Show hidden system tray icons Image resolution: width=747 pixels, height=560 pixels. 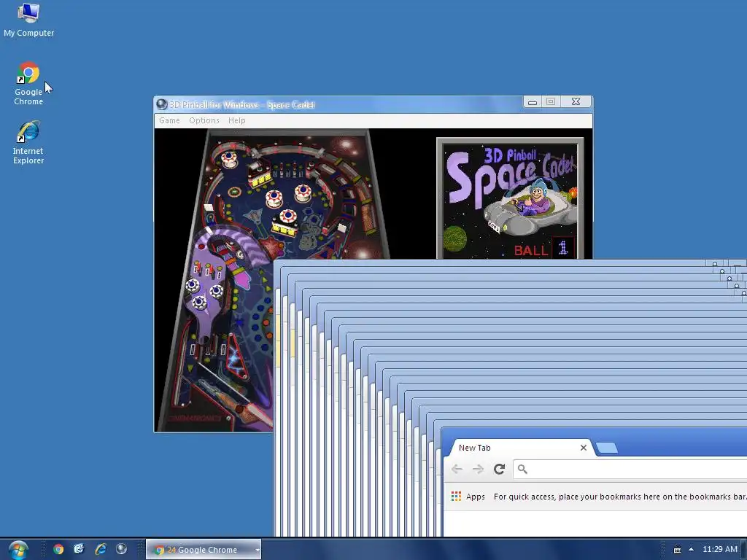(691, 550)
